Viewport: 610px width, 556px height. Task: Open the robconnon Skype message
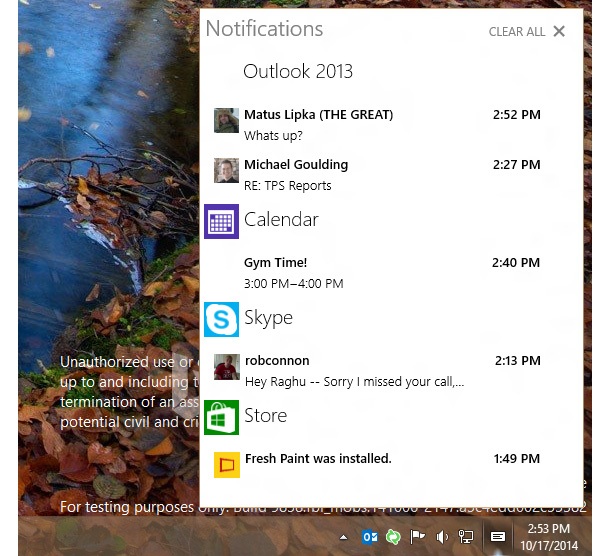[x=377, y=371]
